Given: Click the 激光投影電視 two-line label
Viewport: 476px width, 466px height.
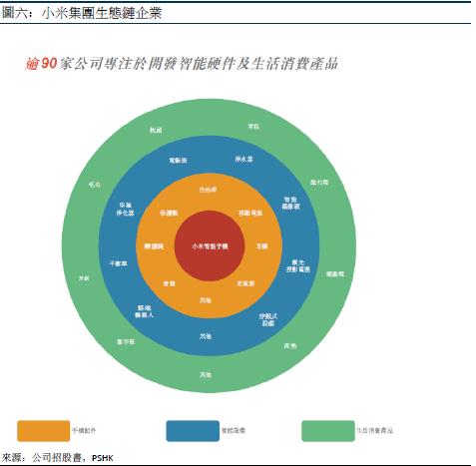Looking at the screenshot, I should [298, 265].
